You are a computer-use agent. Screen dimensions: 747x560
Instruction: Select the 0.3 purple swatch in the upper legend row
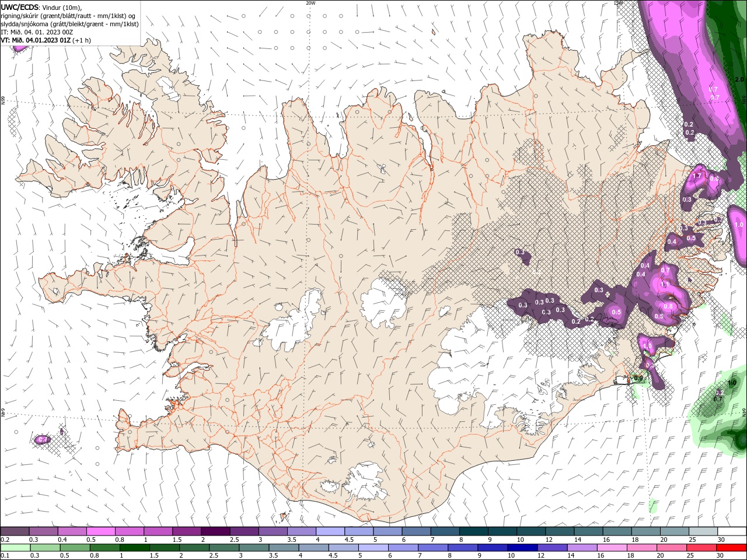[x=43, y=531]
